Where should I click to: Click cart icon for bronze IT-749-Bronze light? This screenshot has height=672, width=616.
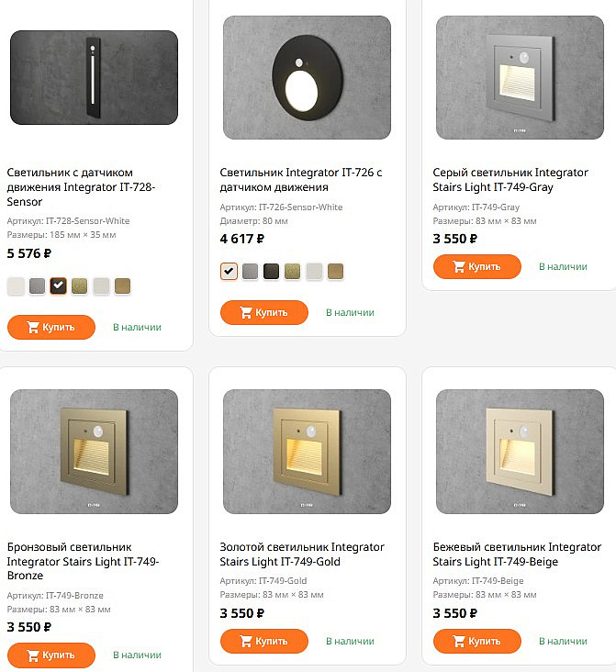pos(33,655)
